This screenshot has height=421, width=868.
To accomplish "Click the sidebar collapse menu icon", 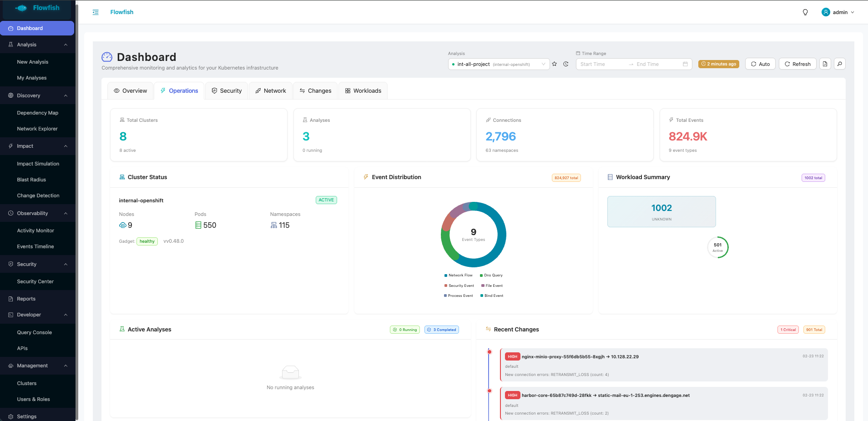I will click(x=96, y=12).
